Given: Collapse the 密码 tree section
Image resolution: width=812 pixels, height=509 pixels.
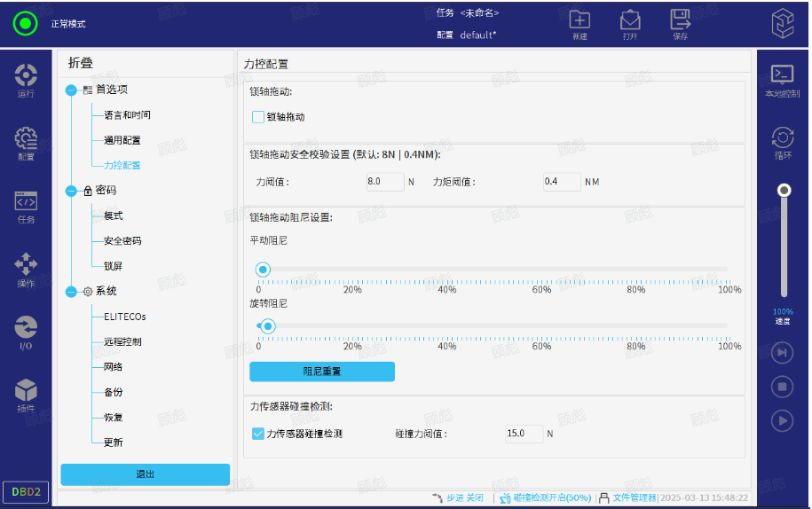Looking at the screenshot, I should pos(71,191).
